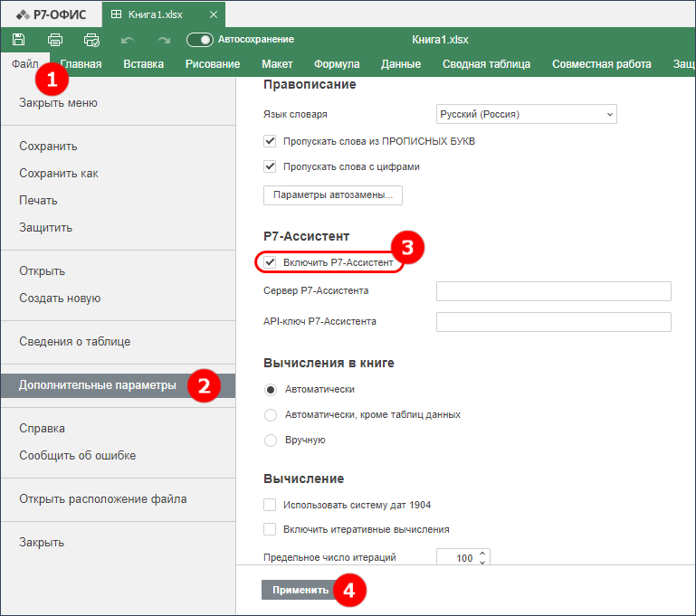The height and width of the screenshot is (616, 696).
Task: Switch to the Вставка tab
Action: click(x=143, y=64)
